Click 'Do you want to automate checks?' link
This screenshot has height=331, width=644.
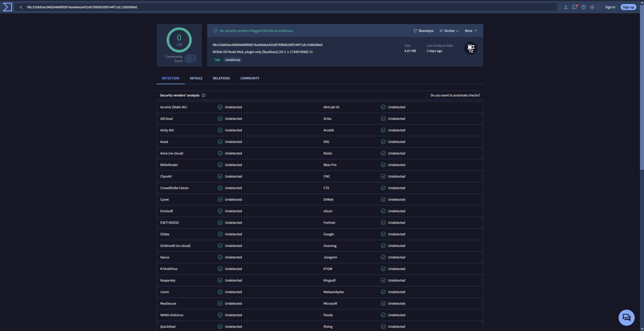click(x=455, y=95)
